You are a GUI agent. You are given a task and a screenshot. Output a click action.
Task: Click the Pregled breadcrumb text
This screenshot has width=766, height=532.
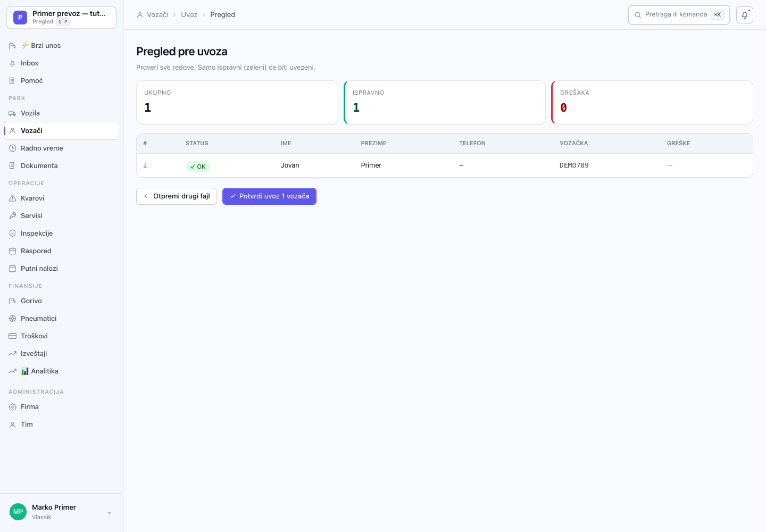pos(222,15)
